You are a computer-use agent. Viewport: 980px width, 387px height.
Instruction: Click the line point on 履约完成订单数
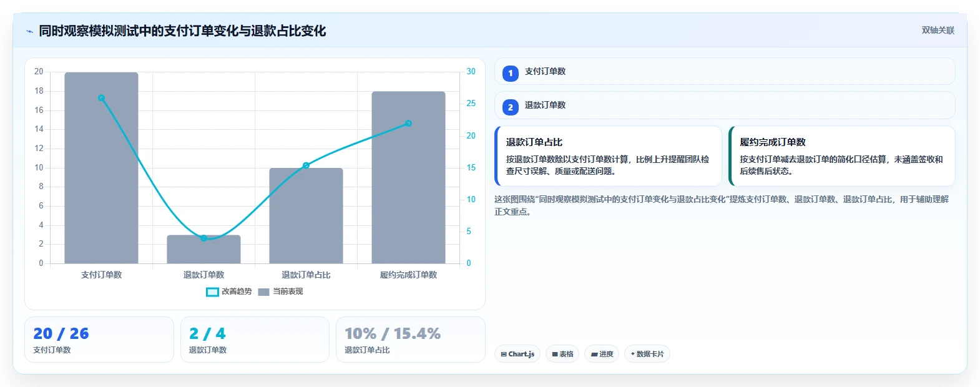pyautogui.click(x=408, y=124)
